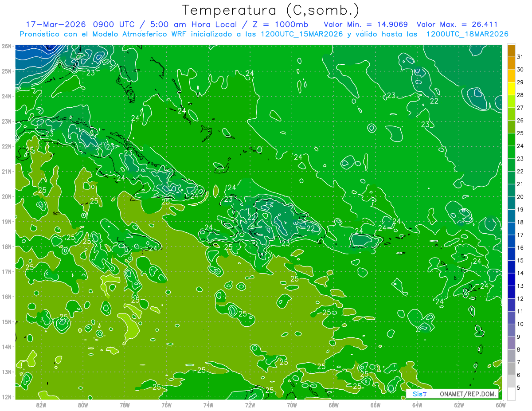Click the white bottom swatch below 5

[511, 393]
